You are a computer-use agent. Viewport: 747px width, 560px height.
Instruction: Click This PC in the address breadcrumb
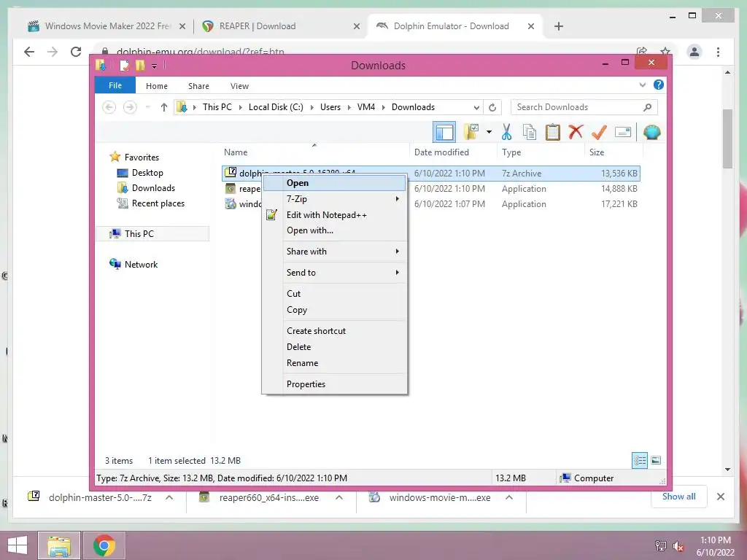pyautogui.click(x=217, y=107)
